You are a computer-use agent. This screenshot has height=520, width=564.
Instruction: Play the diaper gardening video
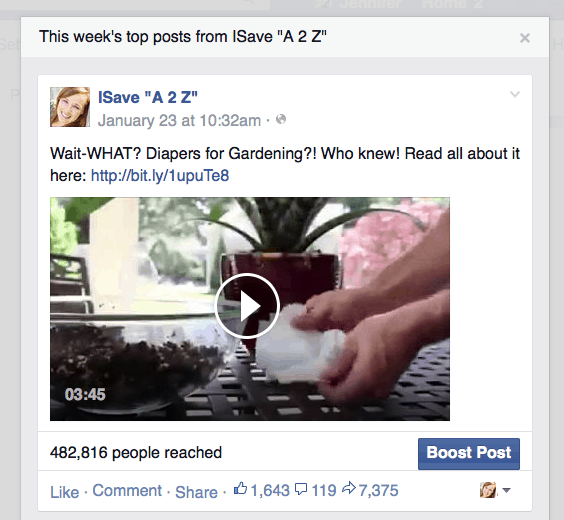tap(247, 306)
